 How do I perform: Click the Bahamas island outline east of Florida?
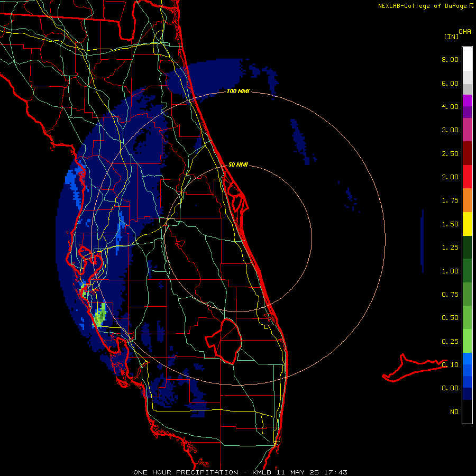[415, 368]
